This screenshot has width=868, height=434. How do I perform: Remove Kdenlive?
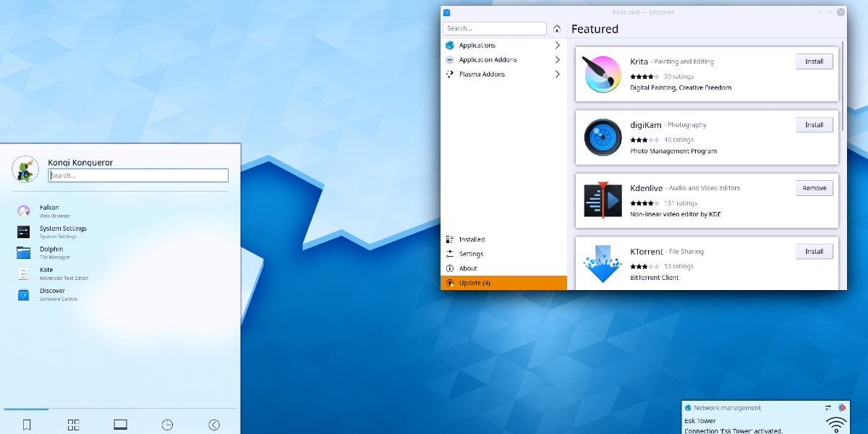click(x=814, y=188)
